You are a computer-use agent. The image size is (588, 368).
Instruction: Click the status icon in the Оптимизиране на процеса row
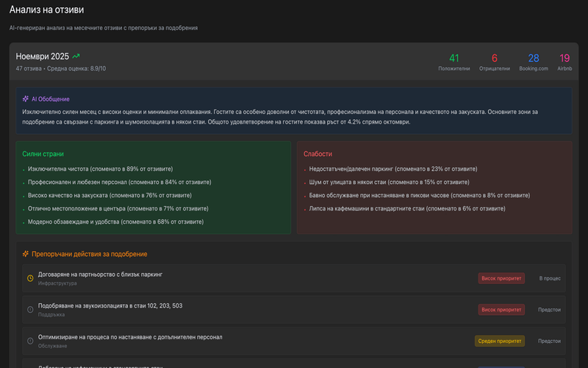click(30, 341)
